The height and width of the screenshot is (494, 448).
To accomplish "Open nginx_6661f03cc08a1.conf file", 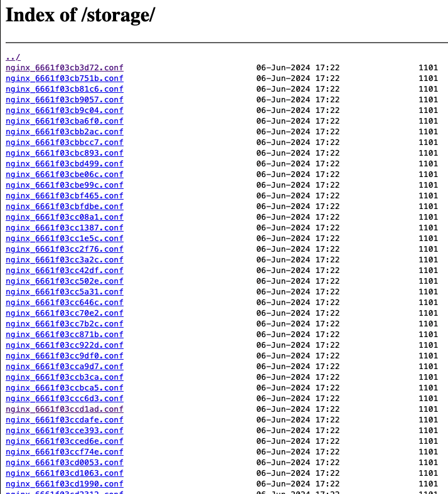I will pyautogui.click(x=65, y=217).
